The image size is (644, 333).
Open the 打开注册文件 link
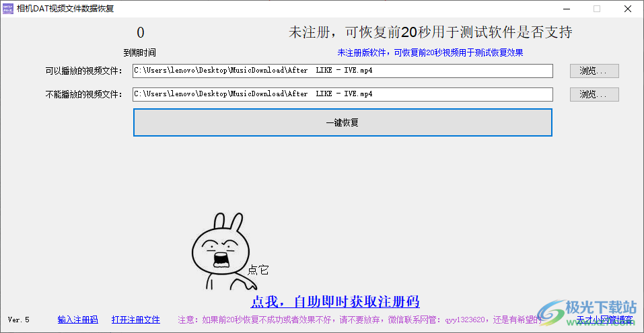pos(135,320)
